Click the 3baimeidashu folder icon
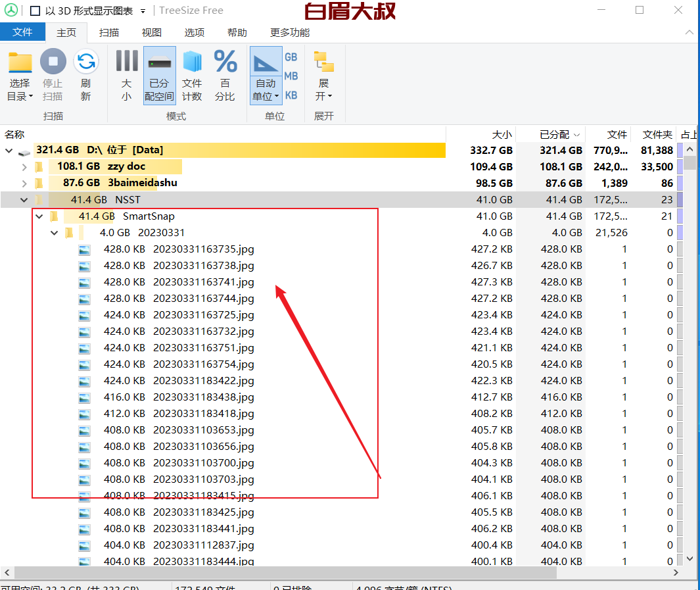Image resolution: width=700 pixels, height=590 pixels. [x=39, y=183]
